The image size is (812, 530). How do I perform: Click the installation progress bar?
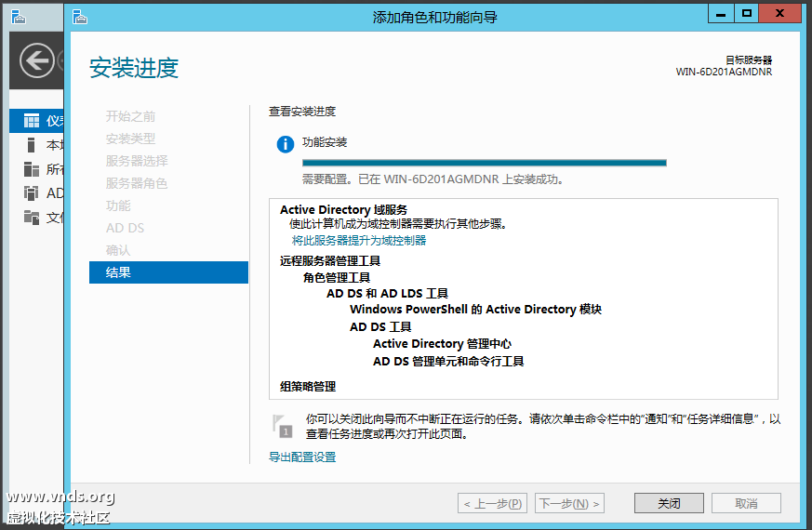coord(485,163)
